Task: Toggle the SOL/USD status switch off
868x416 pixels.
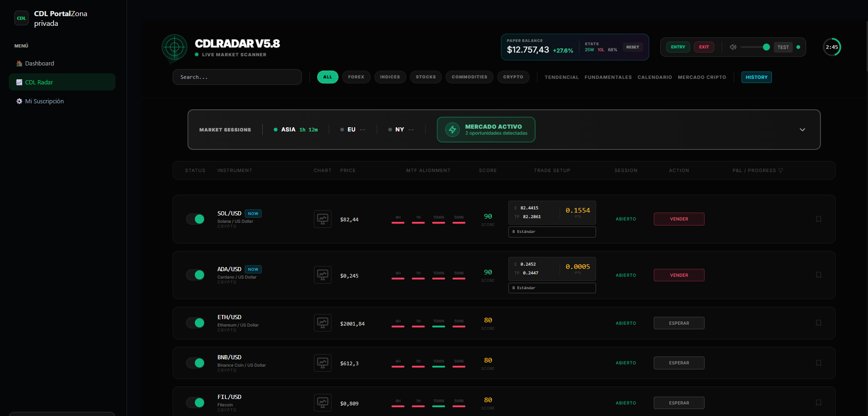Action: 195,219
